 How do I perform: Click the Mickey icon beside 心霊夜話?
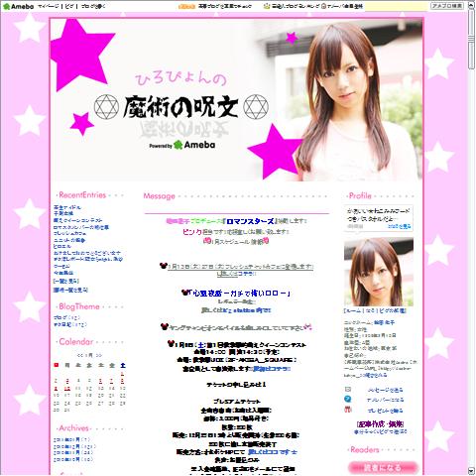click(x=185, y=293)
